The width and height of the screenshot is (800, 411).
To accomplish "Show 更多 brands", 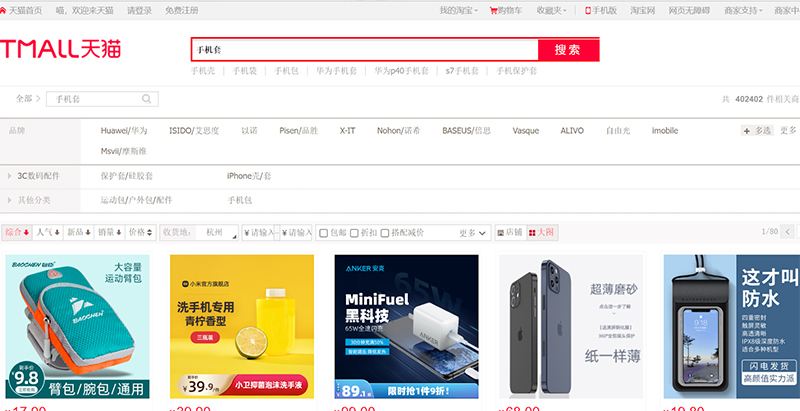I will [x=788, y=131].
